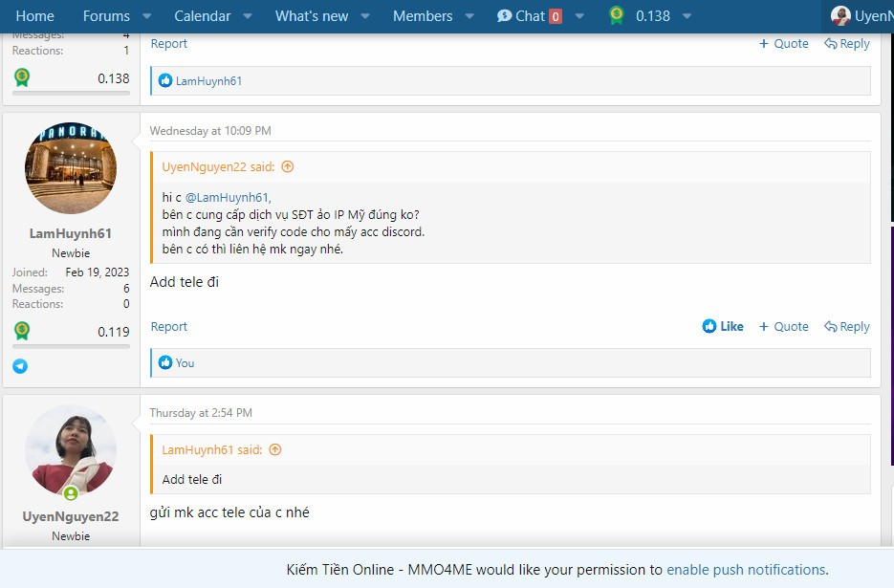Click the like thumb icon beside LamHuynh61
Viewport: 894px width, 588px height.
(165, 80)
